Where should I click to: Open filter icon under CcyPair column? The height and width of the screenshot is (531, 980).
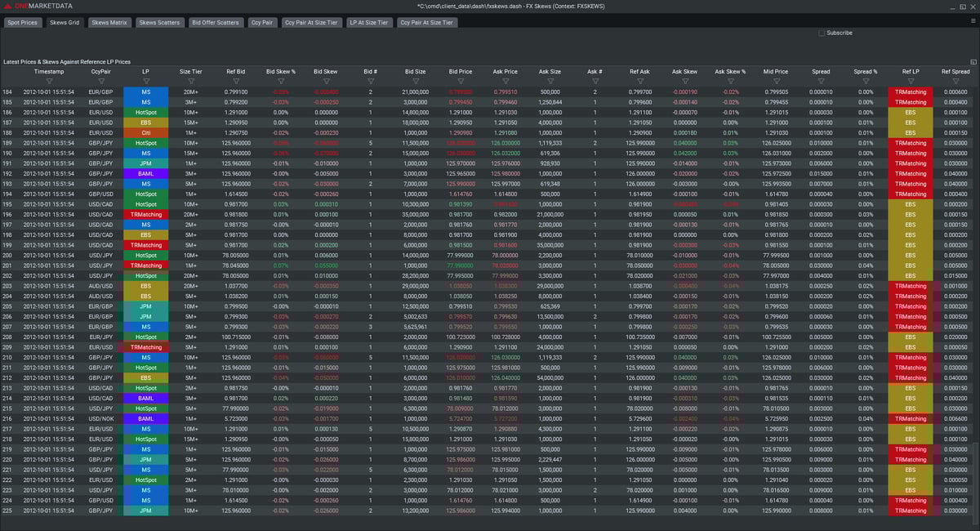pyautogui.click(x=101, y=81)
